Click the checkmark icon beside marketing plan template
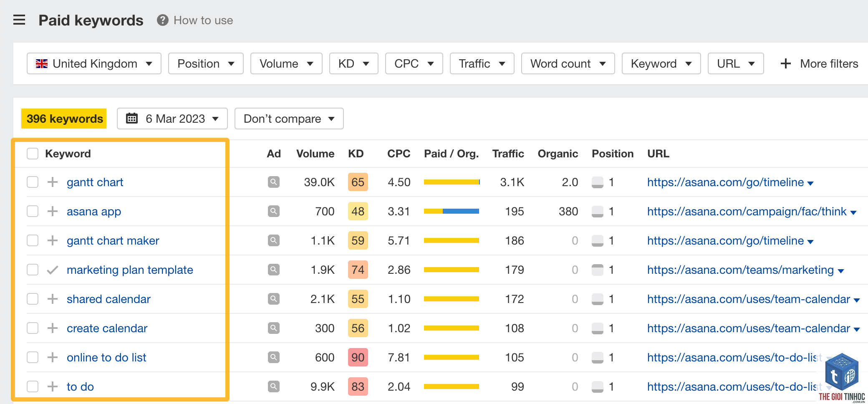Image resolution: width=868 pixels, height=404 pixels. (x=52, y=270)
